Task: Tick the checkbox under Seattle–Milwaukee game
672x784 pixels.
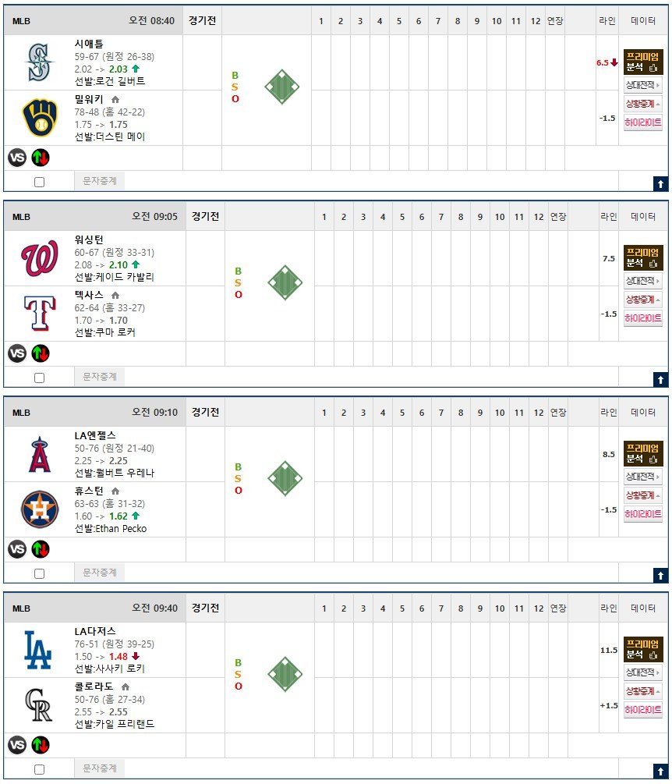Action: 40,182
